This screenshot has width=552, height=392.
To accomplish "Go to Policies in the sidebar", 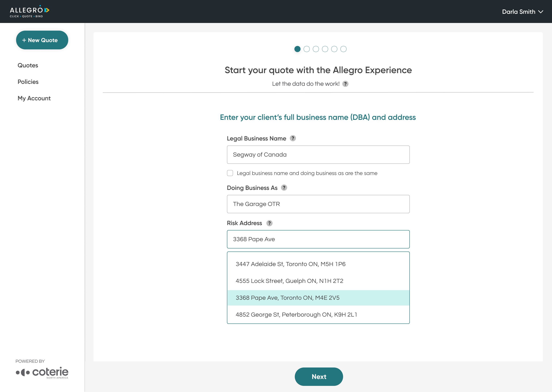I will tap(28, 82).
